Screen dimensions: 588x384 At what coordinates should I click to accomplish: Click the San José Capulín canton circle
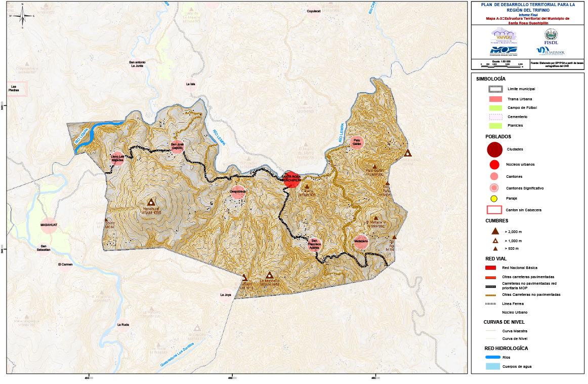(177, 146)
